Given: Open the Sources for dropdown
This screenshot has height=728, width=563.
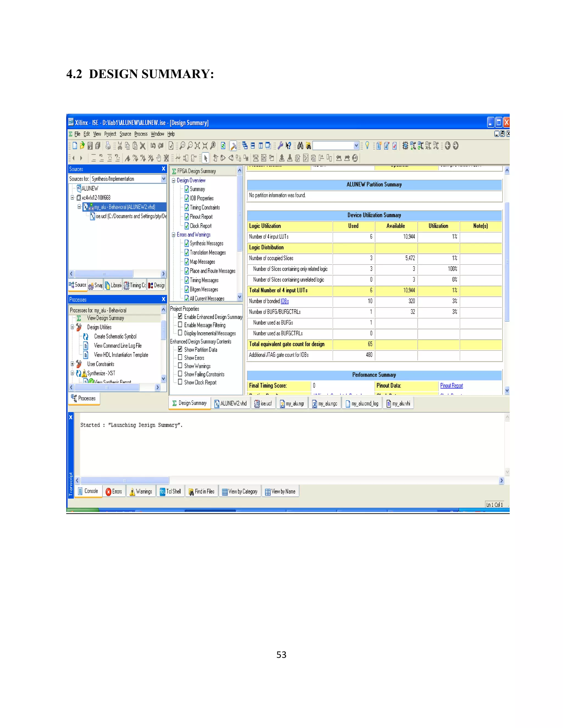Looking at the screenshot, I should coord(164,179).
